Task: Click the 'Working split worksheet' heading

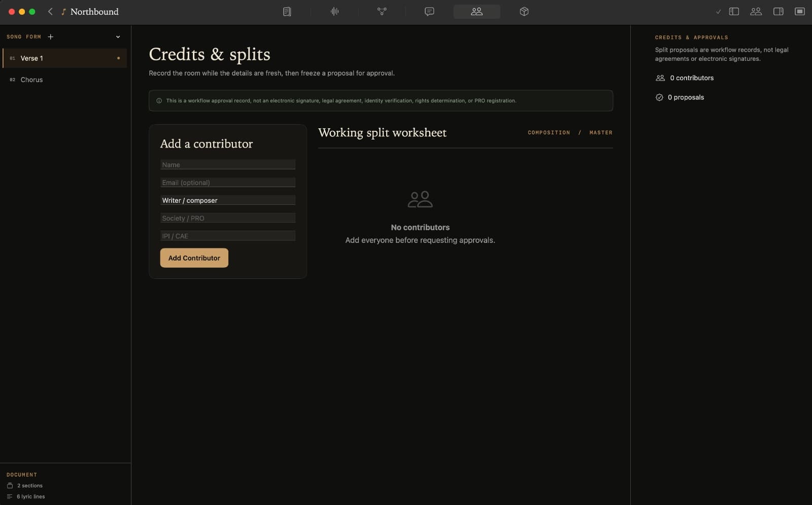Action: [382, 132]
